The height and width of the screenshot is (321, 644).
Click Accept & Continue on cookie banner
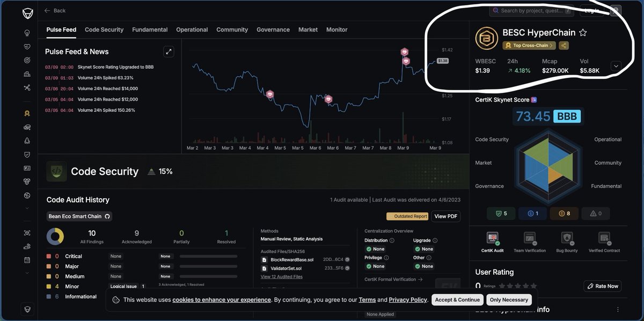coord(457,300)
